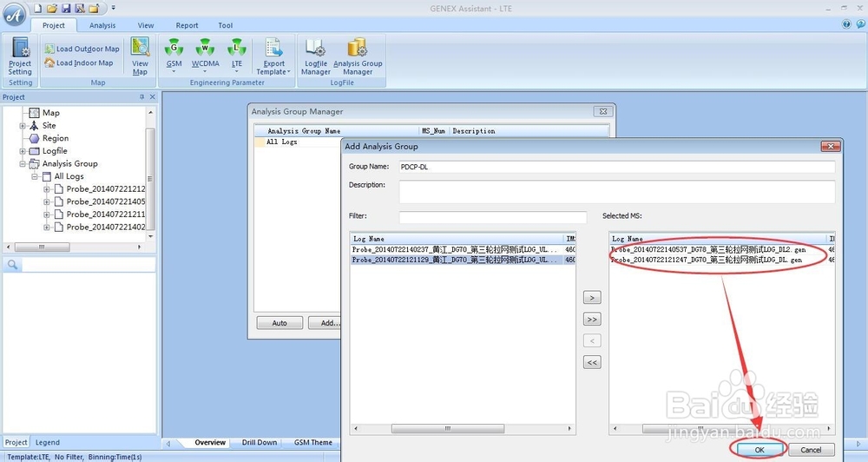Expand the Site tree node
Screen dimensions: 868x462
[23, 126]
